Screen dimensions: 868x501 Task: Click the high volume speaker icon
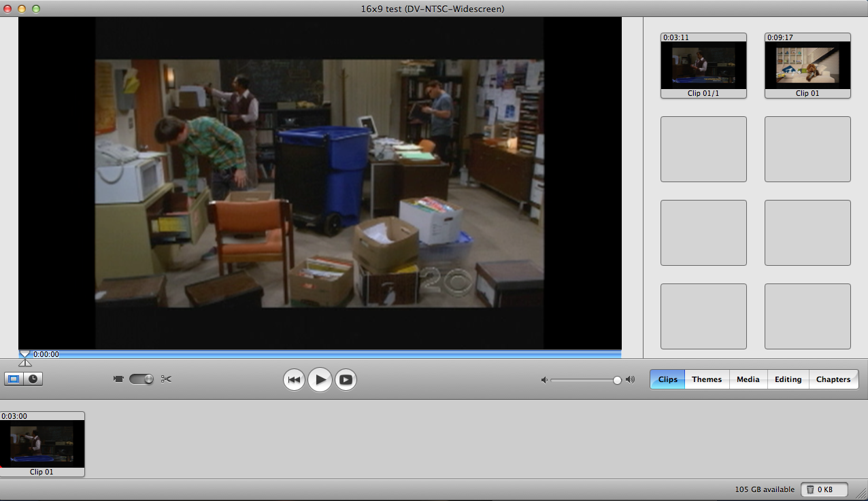[x=630, y=380]
